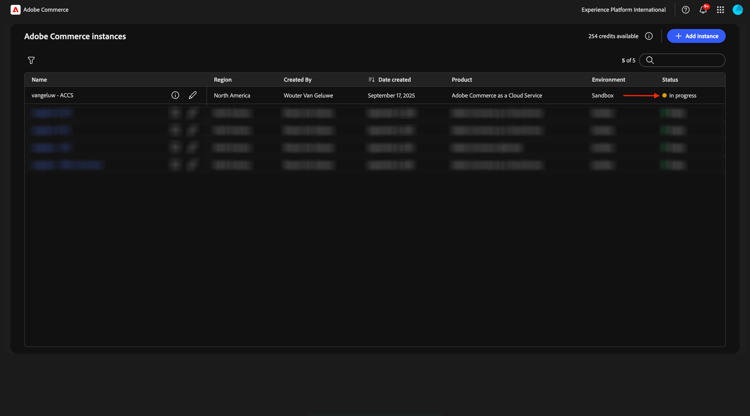
Task: Show info for vangeluw - ACCS instance
Action: coord(175,95)
